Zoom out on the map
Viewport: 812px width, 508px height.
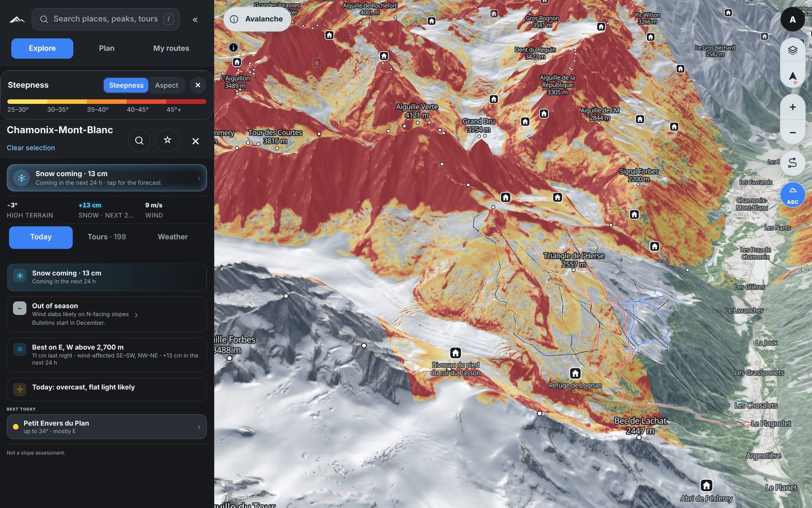pyautogui.click(x=793, y=133)
